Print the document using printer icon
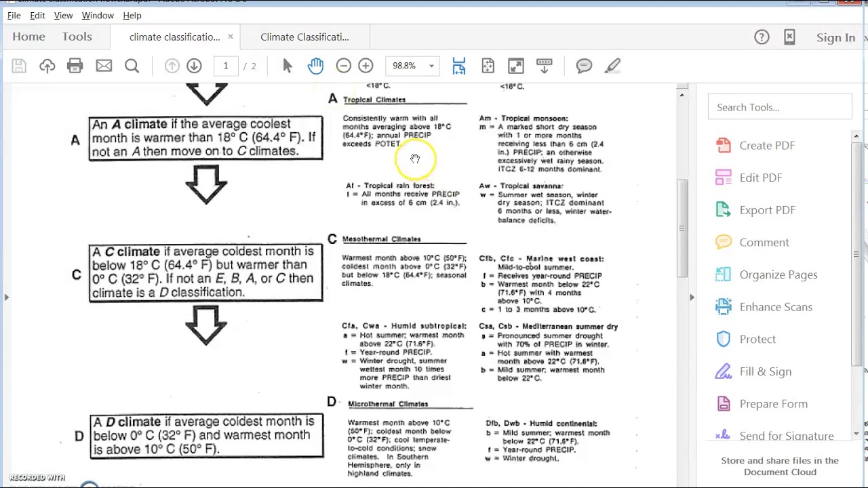Image resolution: width=868 pixels, height=488 pixels. [75, 66]
